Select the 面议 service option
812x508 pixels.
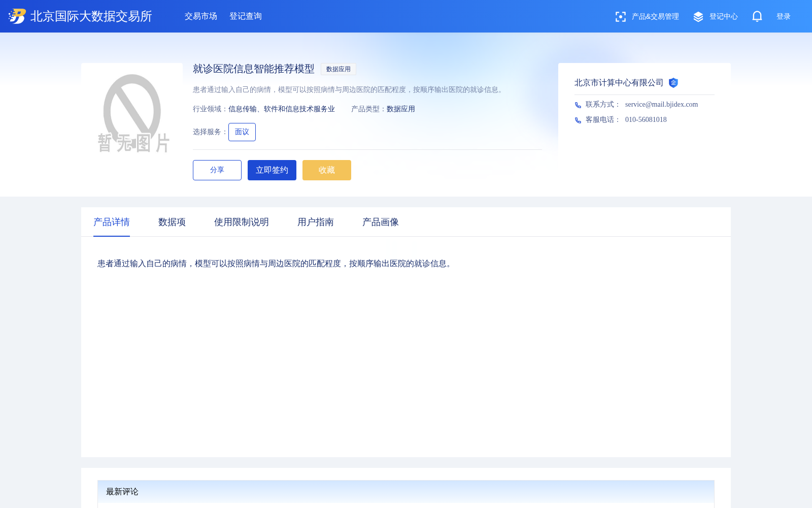coord(242,132)
